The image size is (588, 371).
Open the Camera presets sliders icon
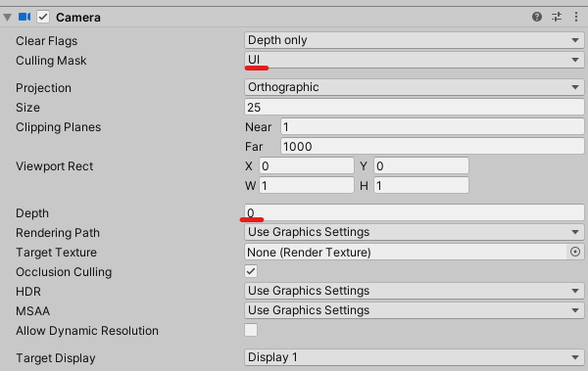[557, 17]
